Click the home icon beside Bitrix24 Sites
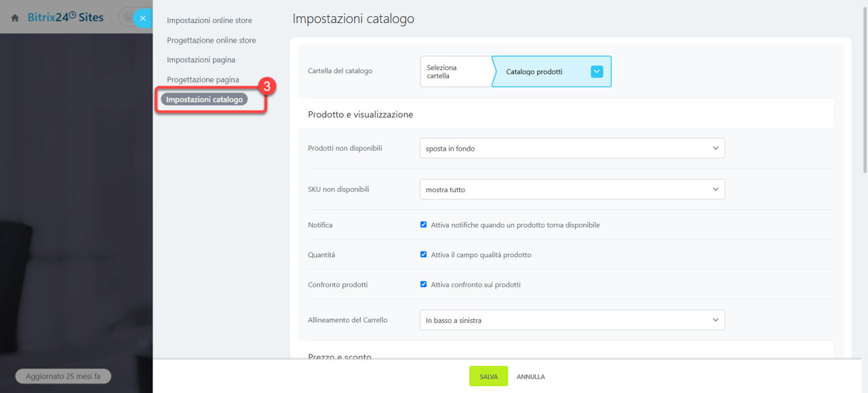 15,18
